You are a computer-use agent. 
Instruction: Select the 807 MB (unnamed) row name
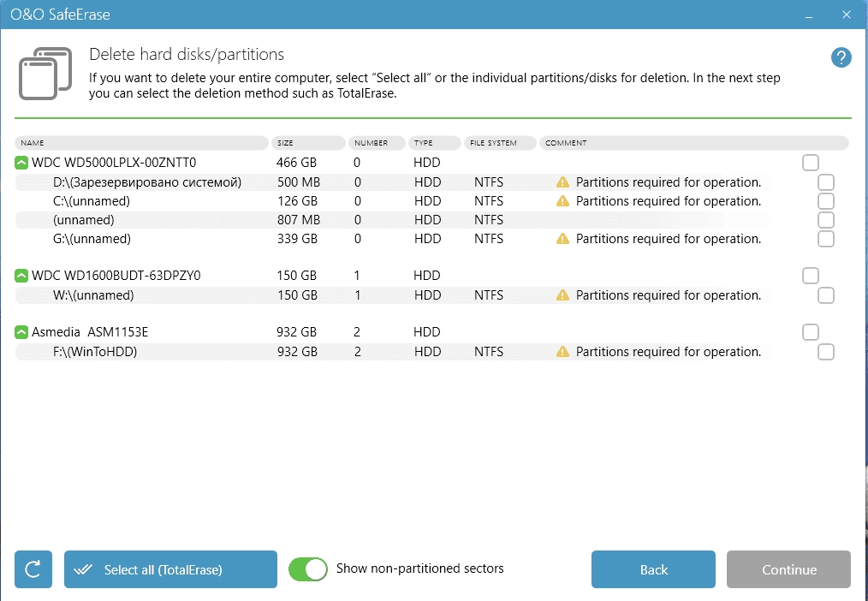point(84,220)
